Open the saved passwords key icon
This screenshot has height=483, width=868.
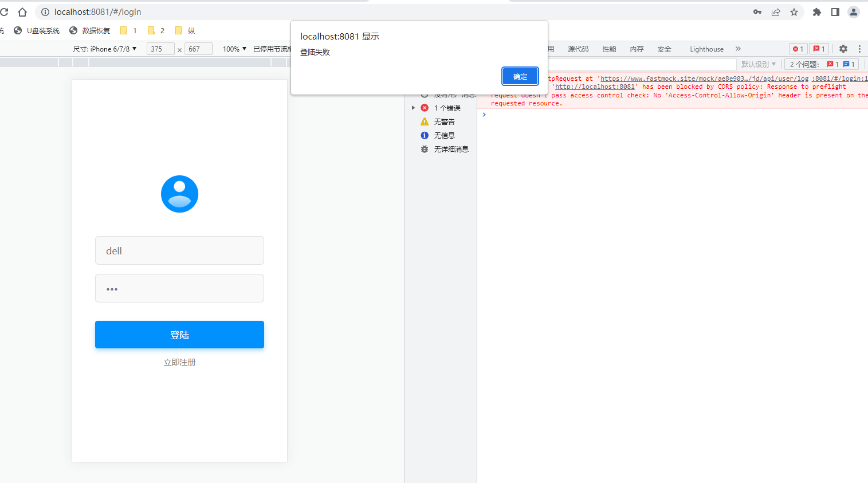[x=757, y=12]
